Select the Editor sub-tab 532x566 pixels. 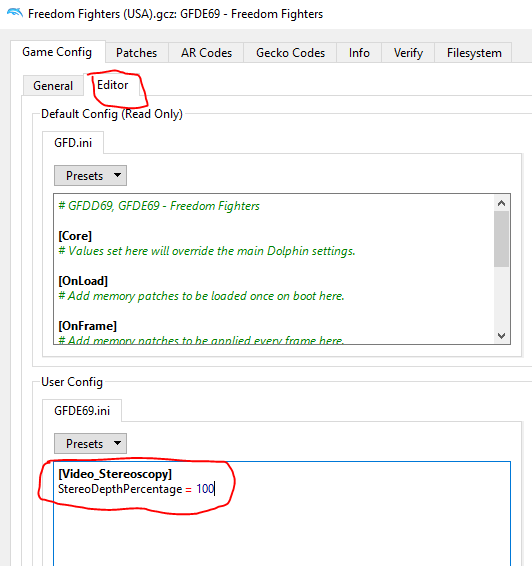(x=112, y=85)
